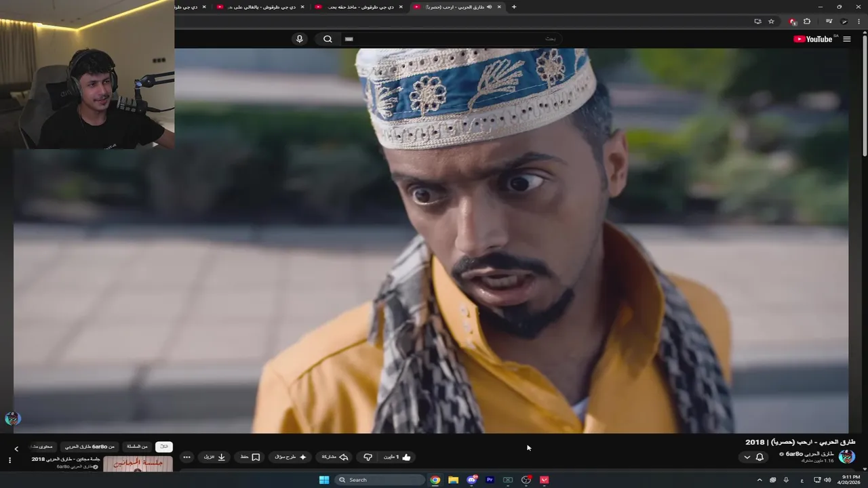Viewport: 868px width, 488px height.
Task: Open Adobe Premiere Pro from taskbar
Action: tap(490, 480)
